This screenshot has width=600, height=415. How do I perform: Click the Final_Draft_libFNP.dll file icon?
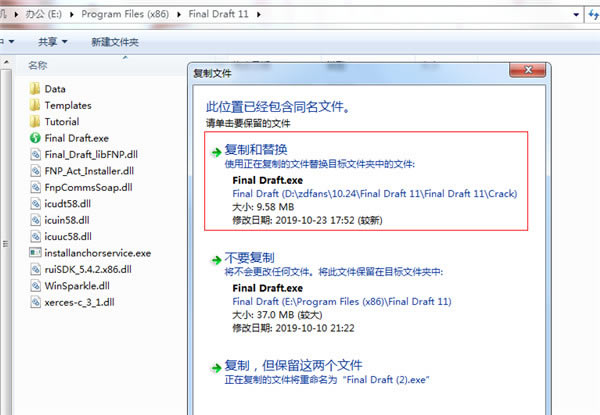tap(35, 155)
